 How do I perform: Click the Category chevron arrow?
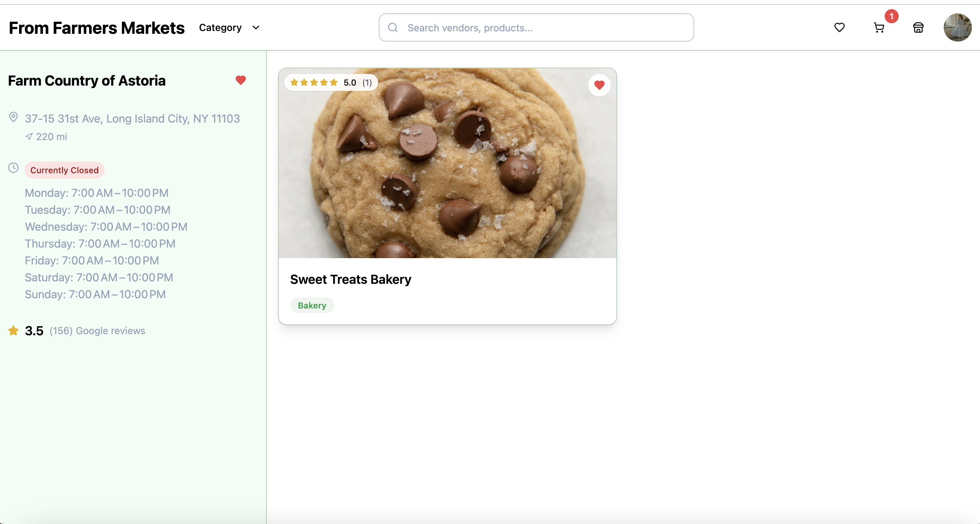(x=256, y=27)
